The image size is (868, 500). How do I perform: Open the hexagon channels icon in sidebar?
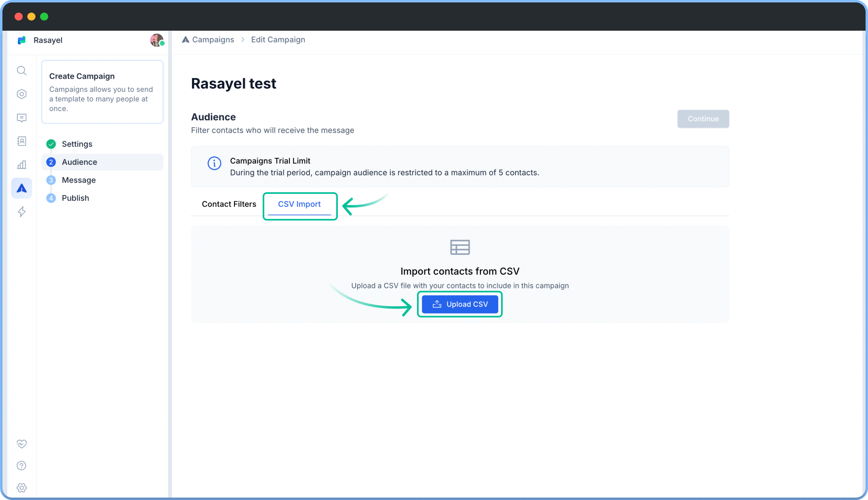pyautogui.click(x=22, y=94)
